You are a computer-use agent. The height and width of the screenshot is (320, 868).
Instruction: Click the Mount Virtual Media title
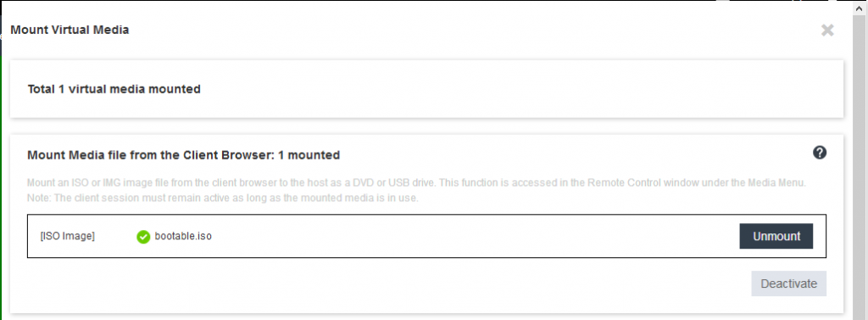70,30
